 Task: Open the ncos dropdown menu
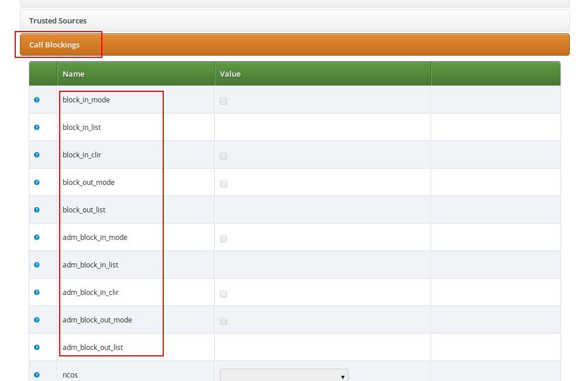click(x=284, y=375)
